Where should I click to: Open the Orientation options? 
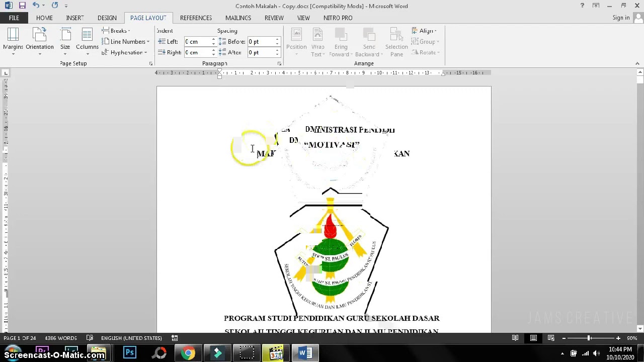[40, 42]
